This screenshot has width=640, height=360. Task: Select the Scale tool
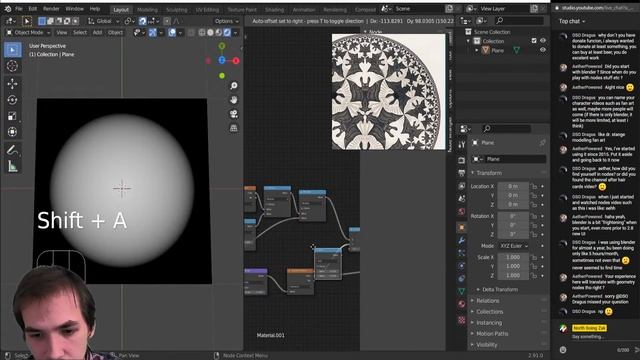pos(13,116)
